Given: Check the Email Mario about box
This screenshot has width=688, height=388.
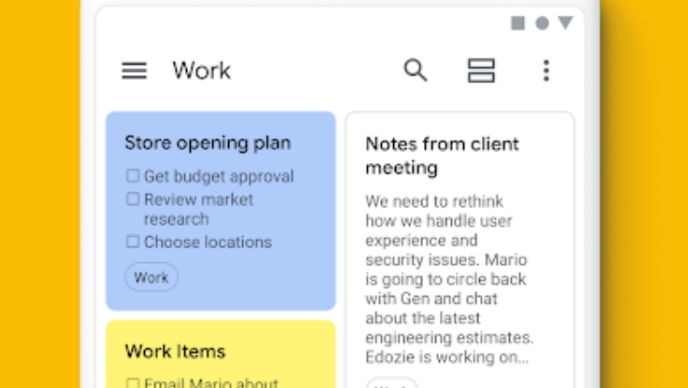Looking at the screenshot, I should point(133,383).
